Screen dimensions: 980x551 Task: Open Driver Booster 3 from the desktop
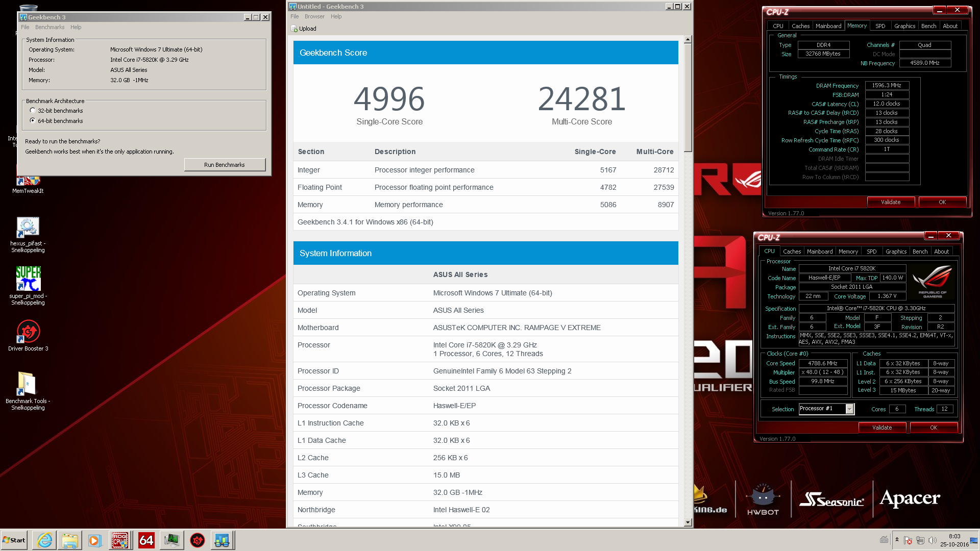(x=28, y=335)
